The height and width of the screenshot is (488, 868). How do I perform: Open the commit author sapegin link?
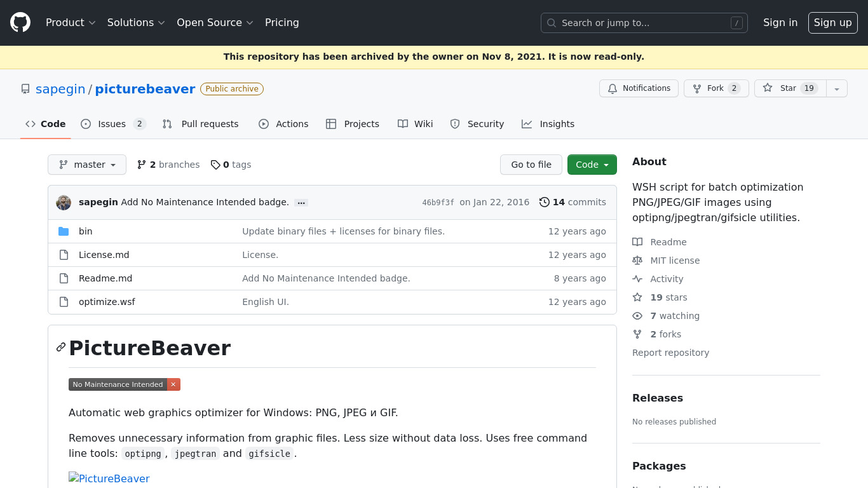(98, 202)
